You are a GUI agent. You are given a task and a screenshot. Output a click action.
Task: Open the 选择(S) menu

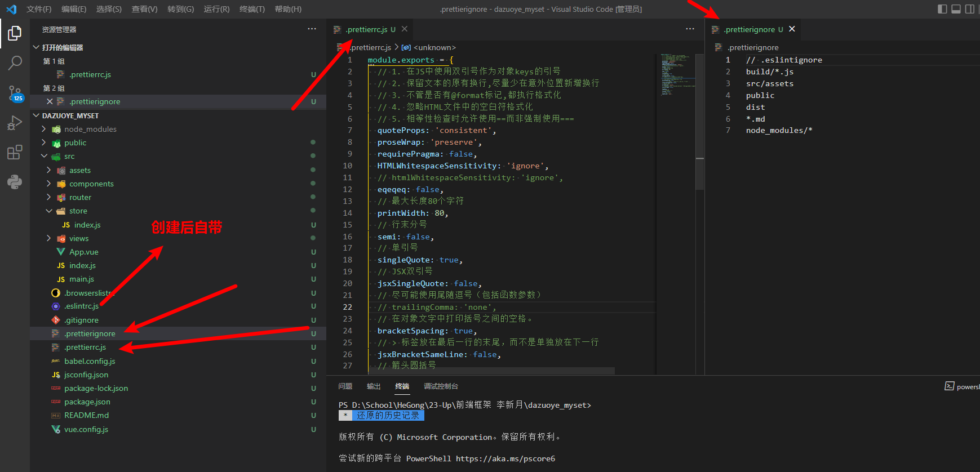point(109,9)
